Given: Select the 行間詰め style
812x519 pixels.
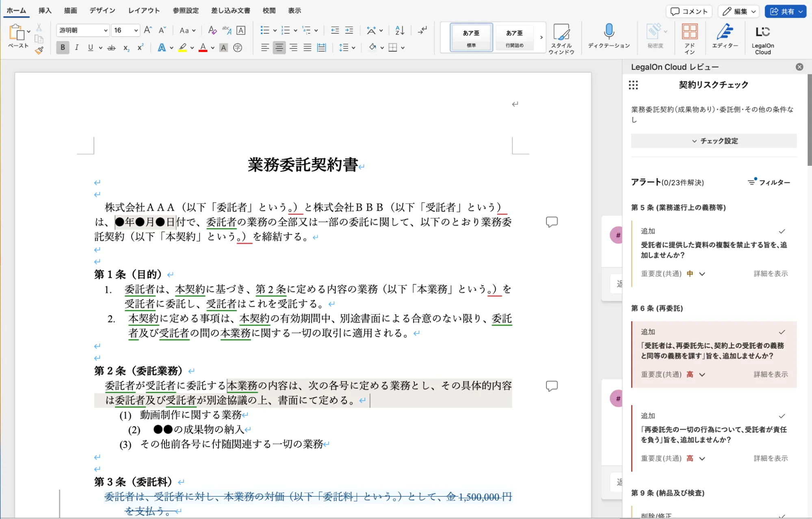Looking at the screenshot, I should [x=515, y=37].
